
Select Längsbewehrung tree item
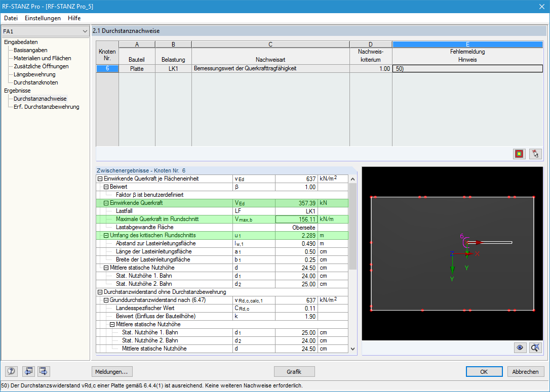[x=34, y=74]
